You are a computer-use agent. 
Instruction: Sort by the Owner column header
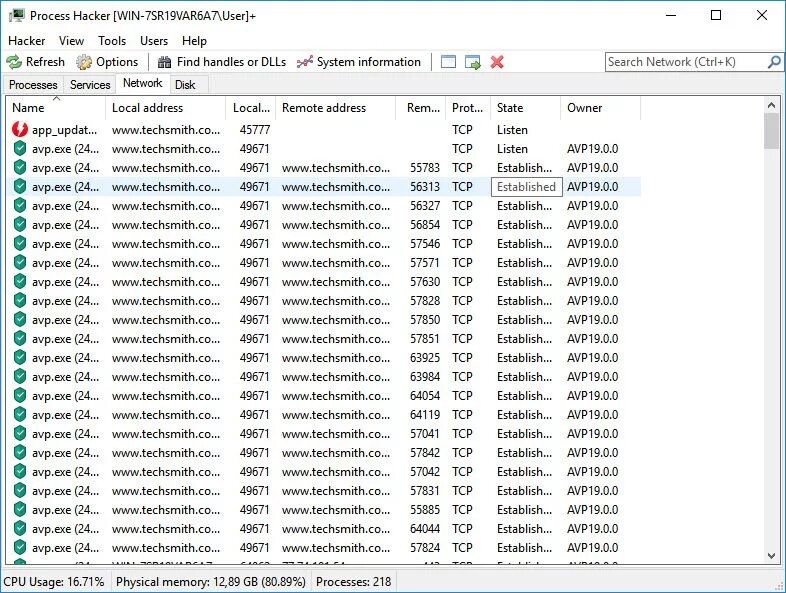click(601, 108)
